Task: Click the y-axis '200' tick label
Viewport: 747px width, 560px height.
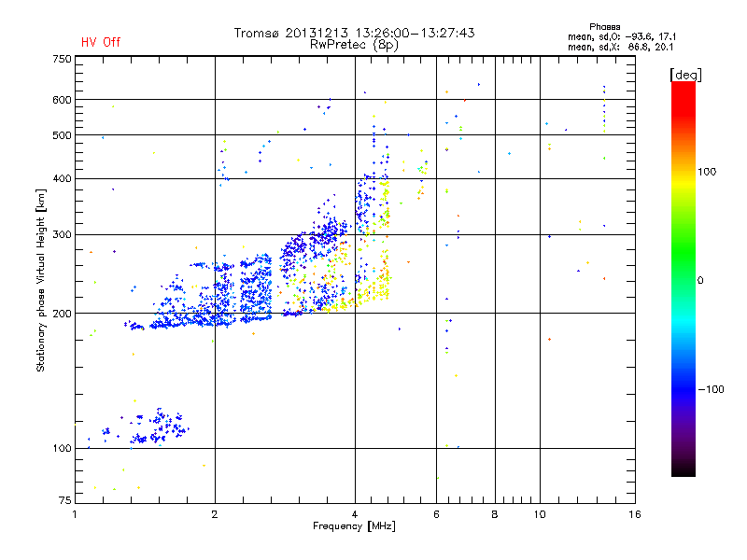Action: coord(62,314)
